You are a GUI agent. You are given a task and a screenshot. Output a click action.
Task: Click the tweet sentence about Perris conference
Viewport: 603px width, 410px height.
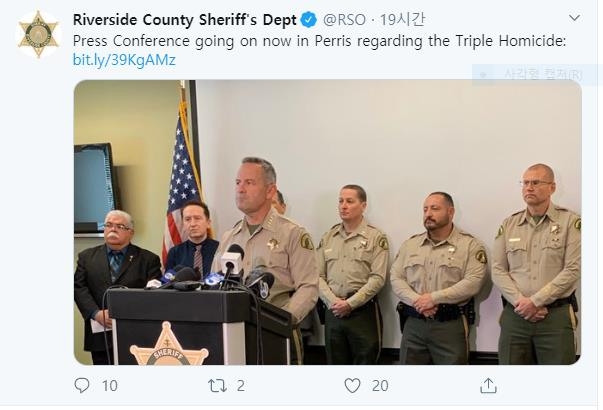point(319,41)
